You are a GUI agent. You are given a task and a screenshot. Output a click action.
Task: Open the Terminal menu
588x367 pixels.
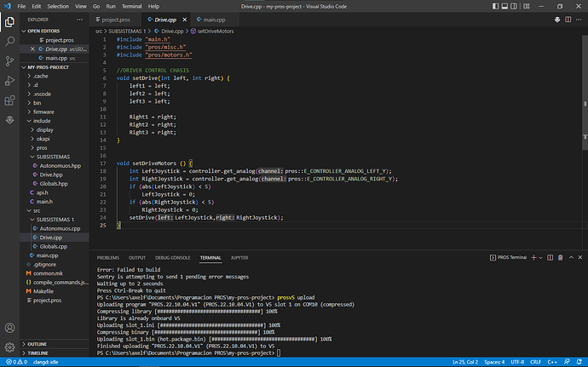click(x=131, y=6)
